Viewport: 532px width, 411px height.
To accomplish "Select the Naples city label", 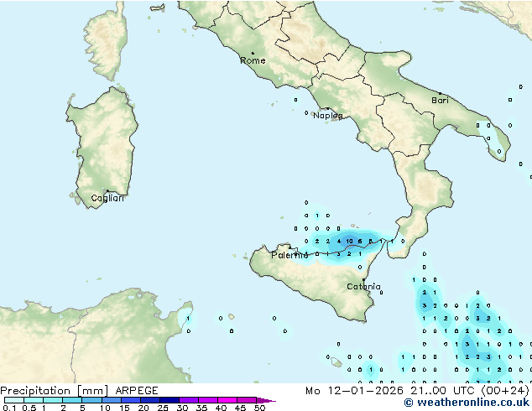I will (328, 116).
